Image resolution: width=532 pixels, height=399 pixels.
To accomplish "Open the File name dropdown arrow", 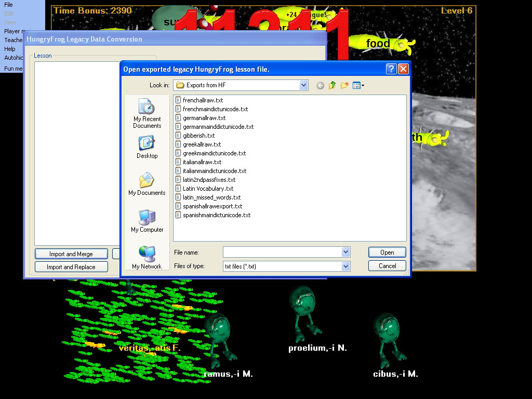I will click(x=346, y=252).
